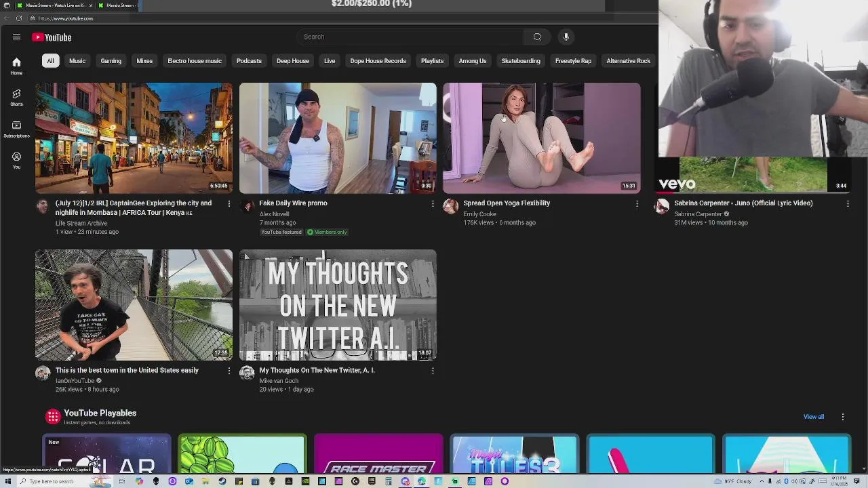Select the Podcasts filter chip

point(249,61)
